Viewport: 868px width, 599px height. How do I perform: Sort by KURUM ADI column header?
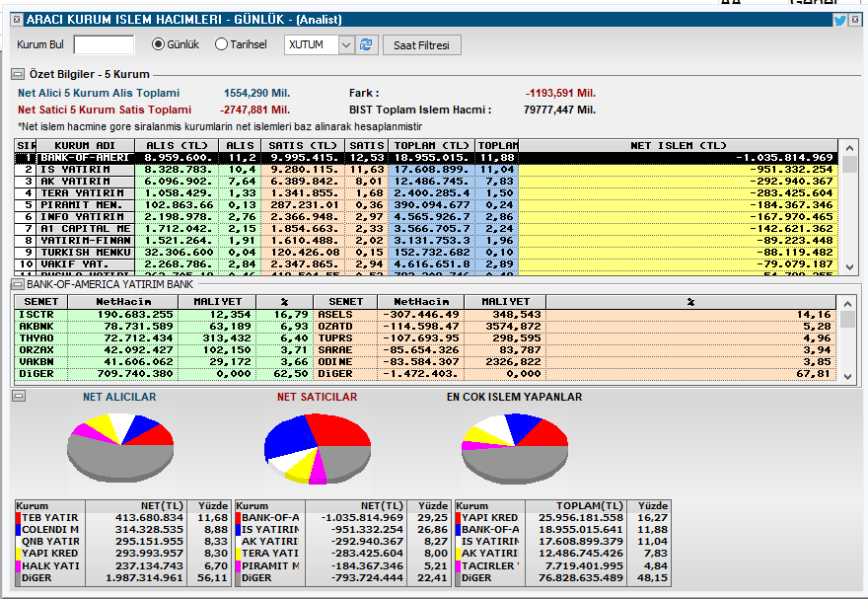(85, 146)
